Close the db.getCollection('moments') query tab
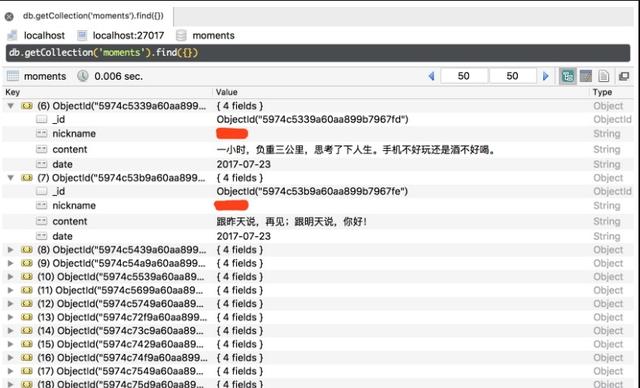 click(9, 16)
